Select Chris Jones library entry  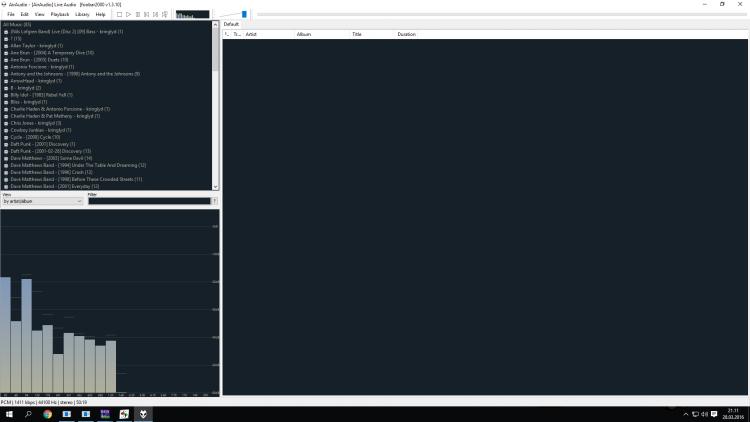pos(36,123)
